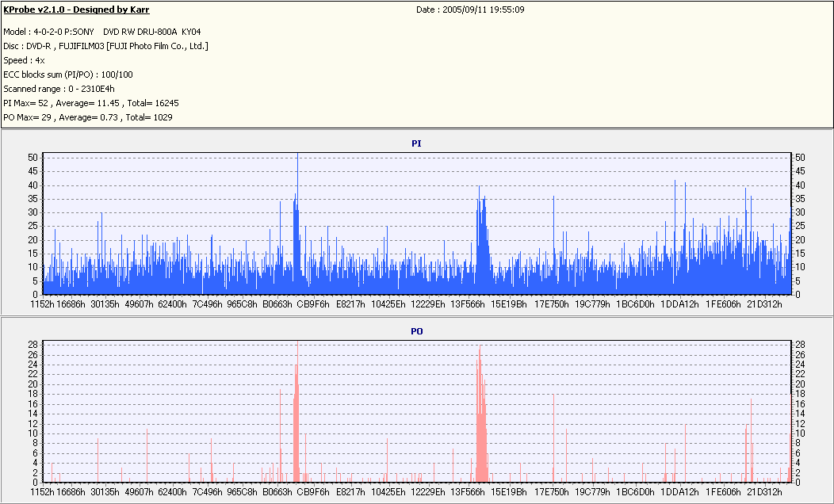Click "16686h" label under the PO chart
The height and width of the screenshot is (504, 834).
[71, 492]
